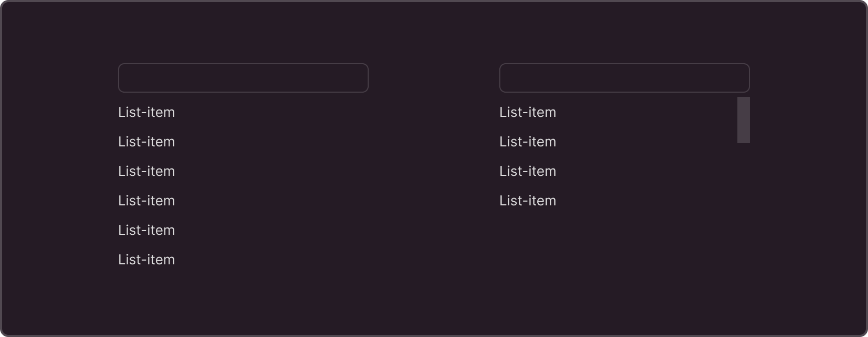
Task: Focus the empty input field above the left list
Action: [x=243, y=78]
